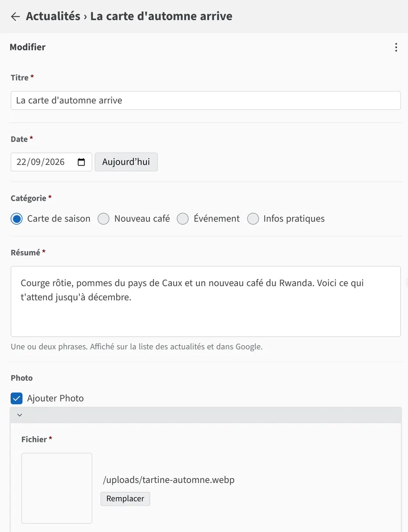Click the Remplacer file button
The image size is (408, 532).
(125, 499)
